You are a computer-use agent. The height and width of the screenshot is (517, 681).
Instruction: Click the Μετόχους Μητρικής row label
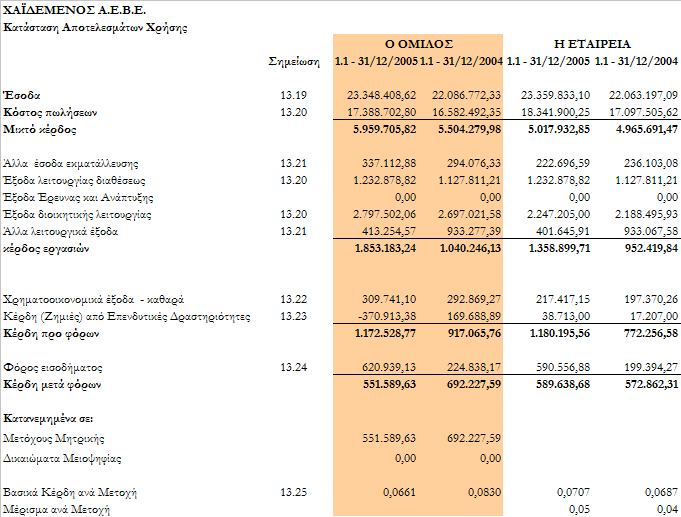53,439
